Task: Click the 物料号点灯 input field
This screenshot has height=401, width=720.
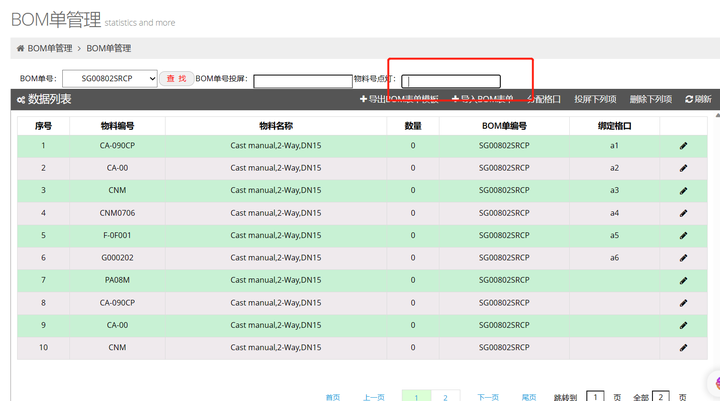Action: point(451,81)
